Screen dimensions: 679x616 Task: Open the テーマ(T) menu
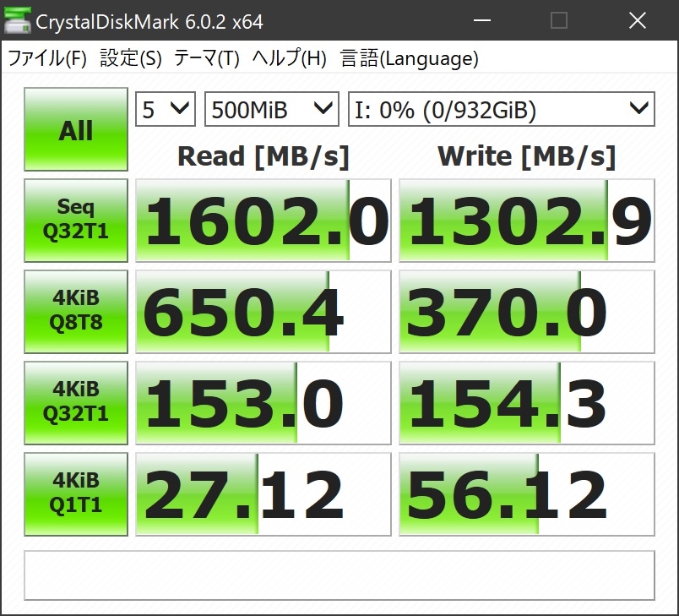(x=207, y=58)
